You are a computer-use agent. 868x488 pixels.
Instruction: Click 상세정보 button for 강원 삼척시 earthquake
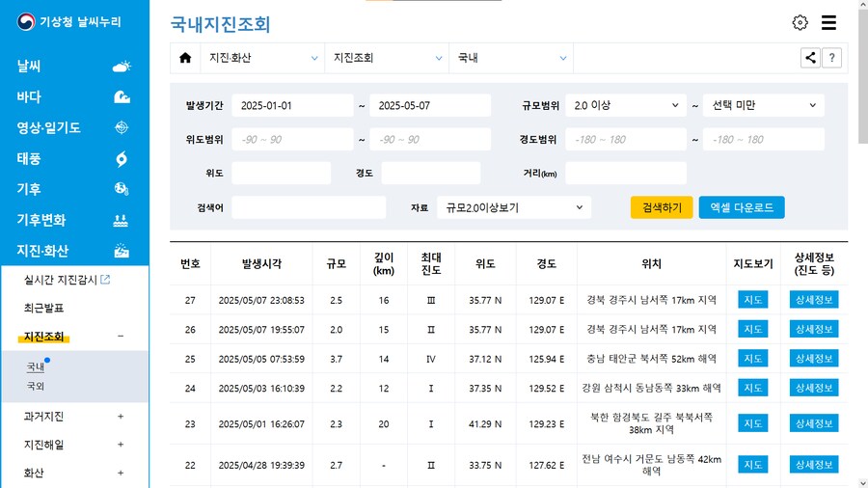(x=814, y=388)
